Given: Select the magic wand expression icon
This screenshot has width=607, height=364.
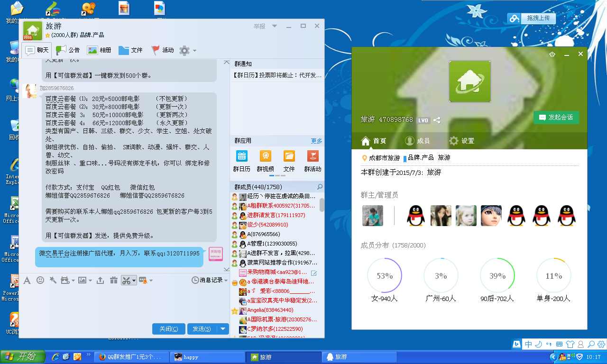Looking at the screenshot, I should (53, 280).
